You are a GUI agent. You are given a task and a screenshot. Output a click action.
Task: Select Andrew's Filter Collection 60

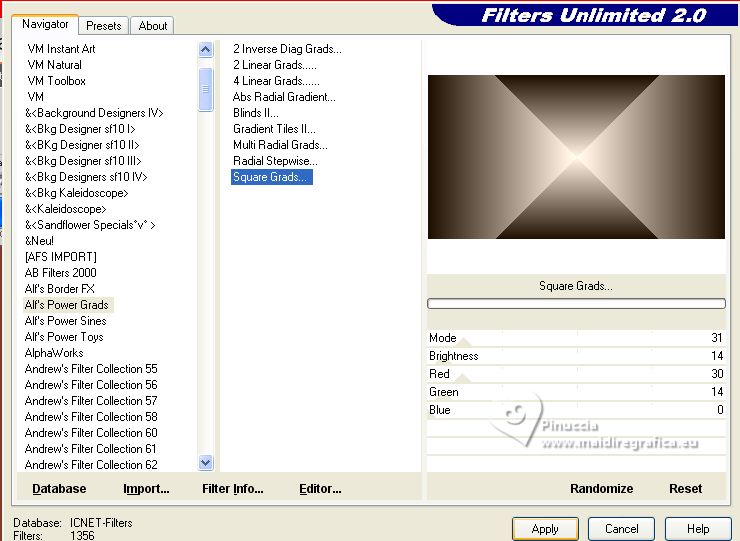[x=91, y=433]
